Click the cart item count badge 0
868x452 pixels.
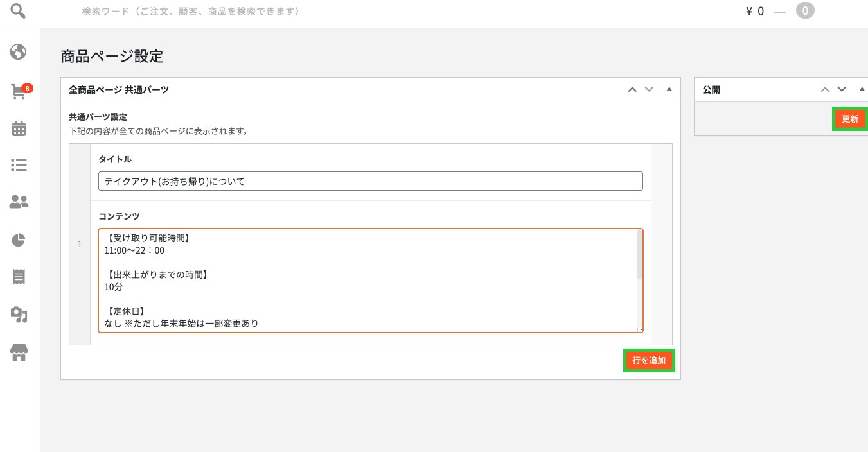tap(805, 11)
